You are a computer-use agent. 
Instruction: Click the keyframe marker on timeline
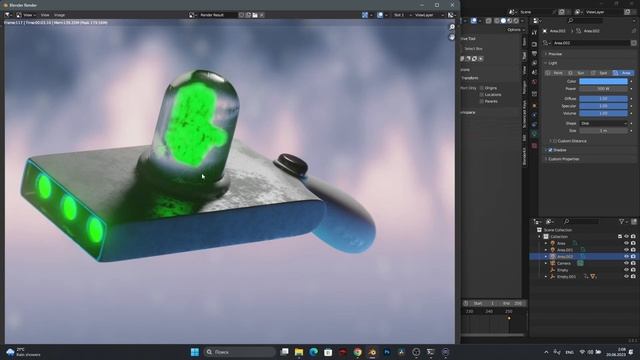coord(509,318)
